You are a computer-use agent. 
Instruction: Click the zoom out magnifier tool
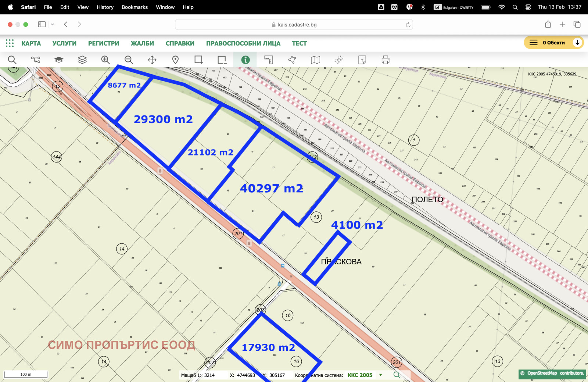tap(129, 60)
